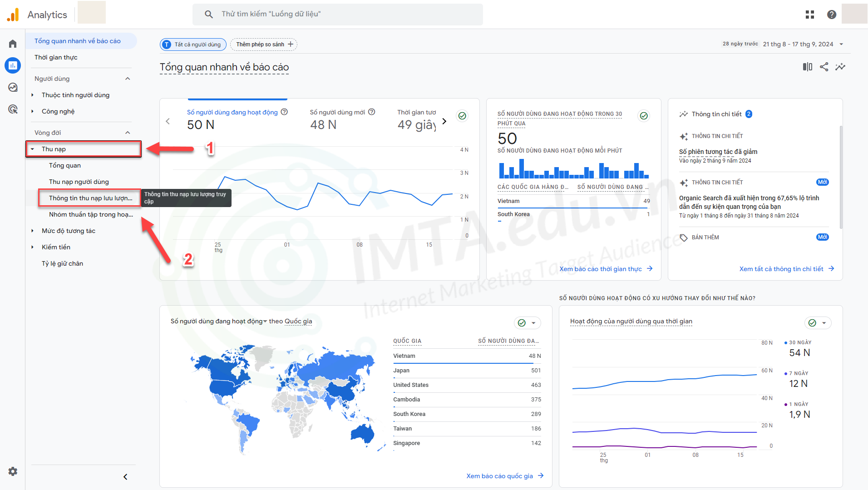Image resolution: width=868 pixels, height=490 pixels.
Task: Open the date range dropdown arrow
Action: click(x=841, y=44)
